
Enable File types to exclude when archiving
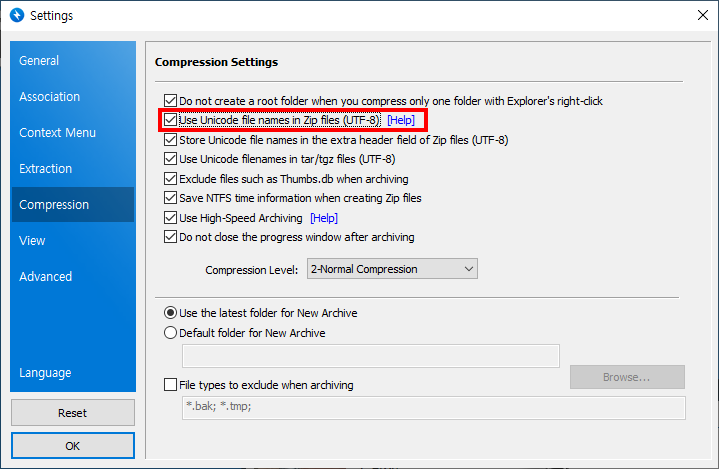click(x=170, y=385)
